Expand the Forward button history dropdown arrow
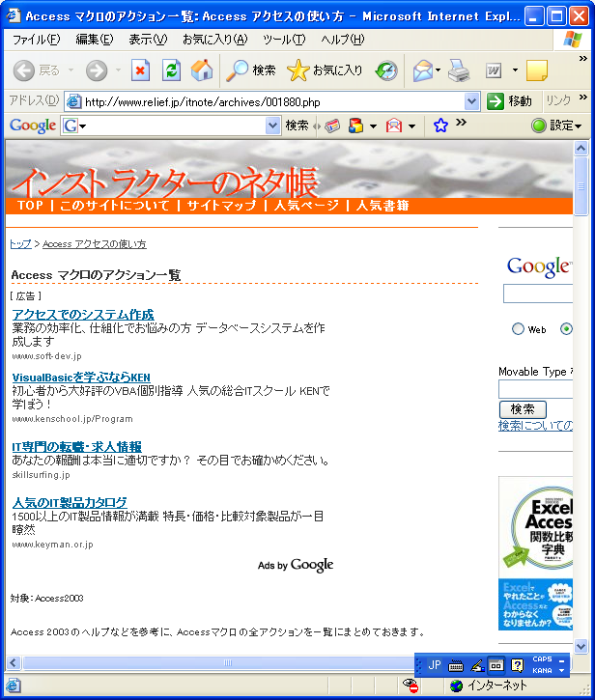The width and height of the screenshot is (595, 700). pos(118,70)
